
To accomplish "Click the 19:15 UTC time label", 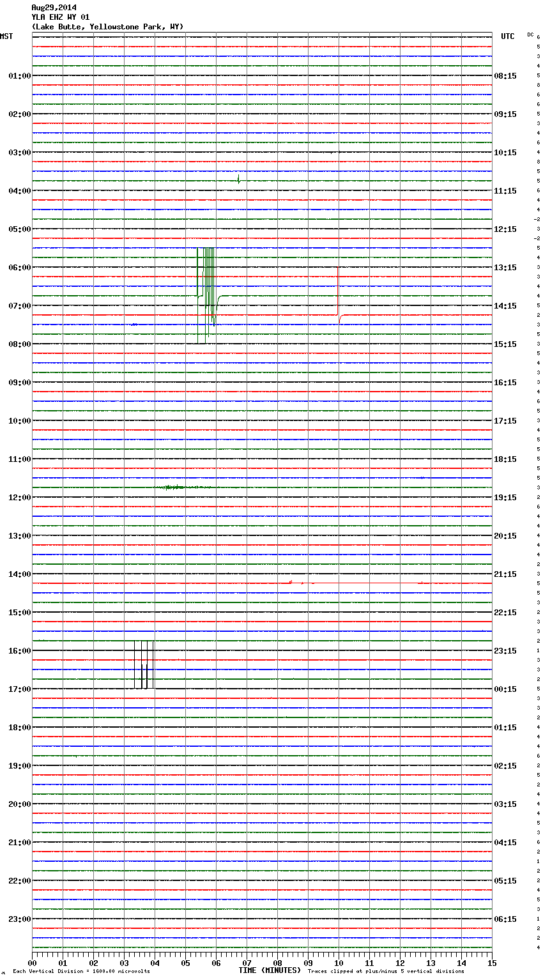I will pos(505,498).
